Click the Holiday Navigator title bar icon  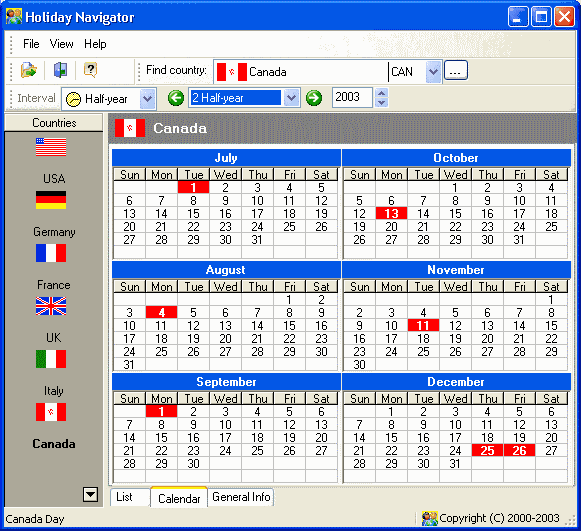point(14,17)
